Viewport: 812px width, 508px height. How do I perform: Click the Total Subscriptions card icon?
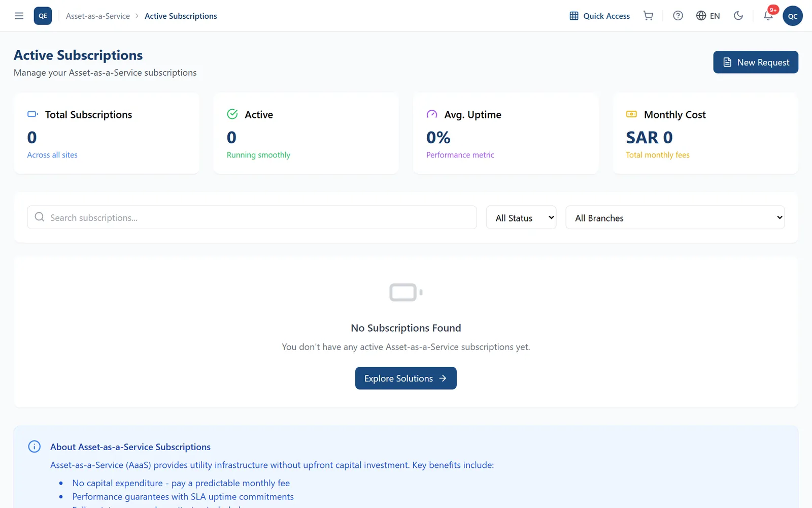(x=32, y=114)
